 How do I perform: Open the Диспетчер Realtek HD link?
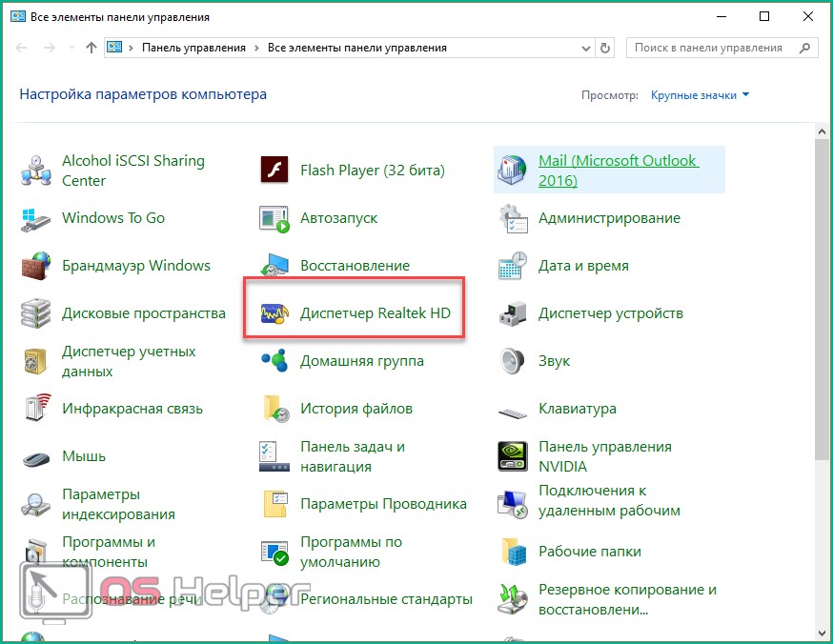click(376, 313)
